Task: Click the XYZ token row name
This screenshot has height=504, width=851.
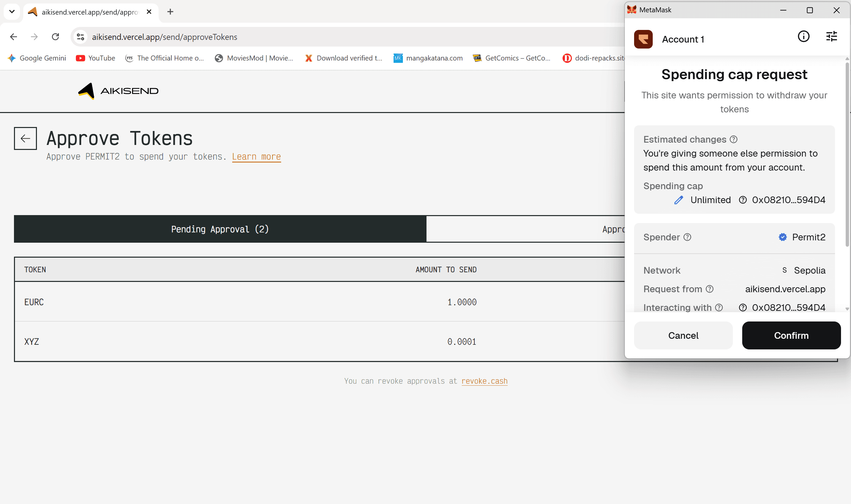Action: [32, 341]
